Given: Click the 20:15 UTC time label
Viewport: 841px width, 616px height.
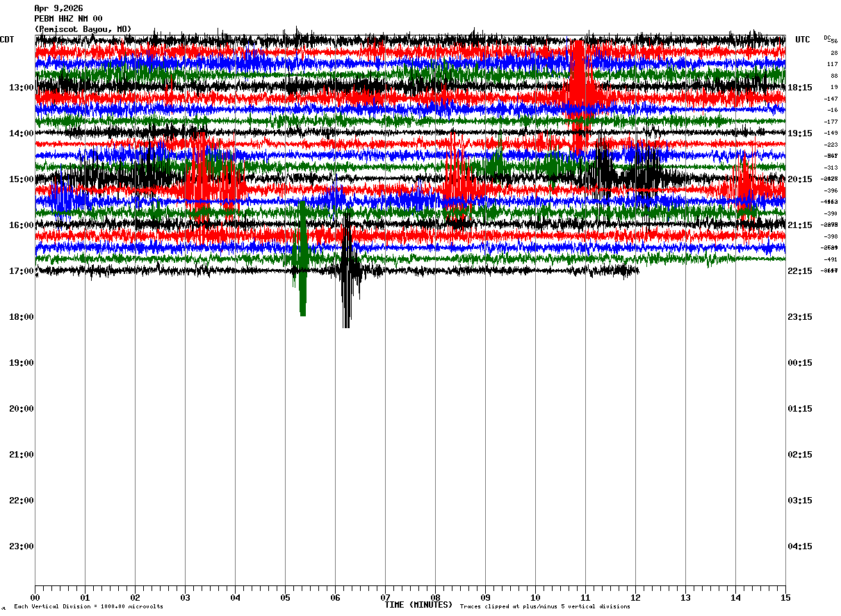Looking at the screenshot, I should click(800, 179).
